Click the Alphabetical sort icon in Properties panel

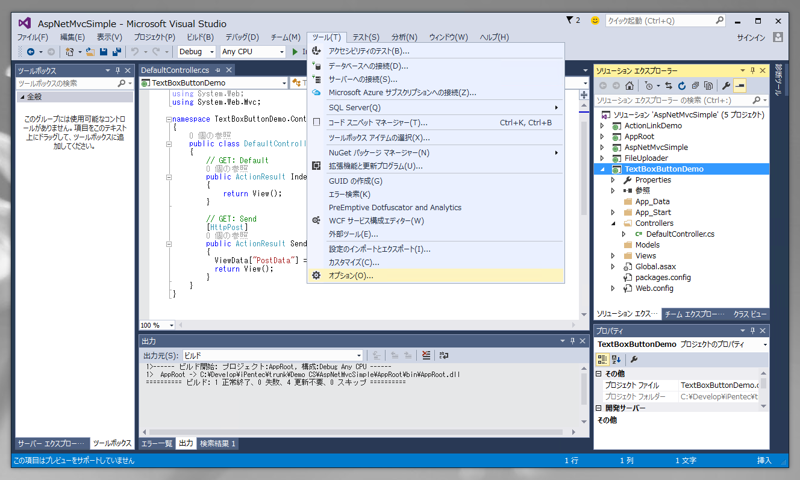click(x=616, y=359)
